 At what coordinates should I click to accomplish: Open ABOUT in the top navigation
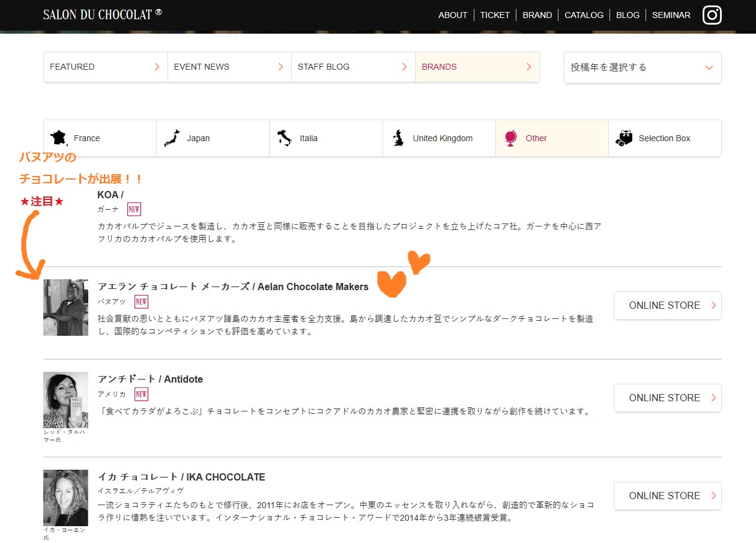pyautogui.click(x=453, y=15)
